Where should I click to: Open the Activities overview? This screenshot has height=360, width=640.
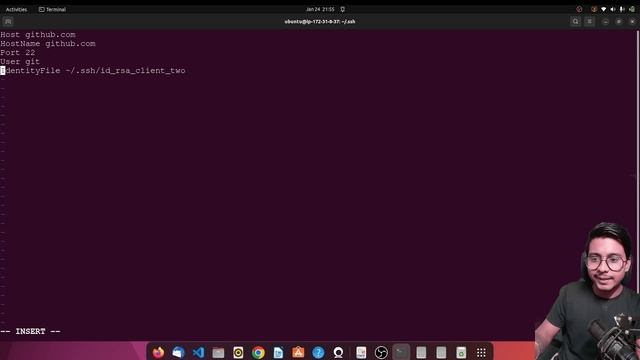click(16, 9)
